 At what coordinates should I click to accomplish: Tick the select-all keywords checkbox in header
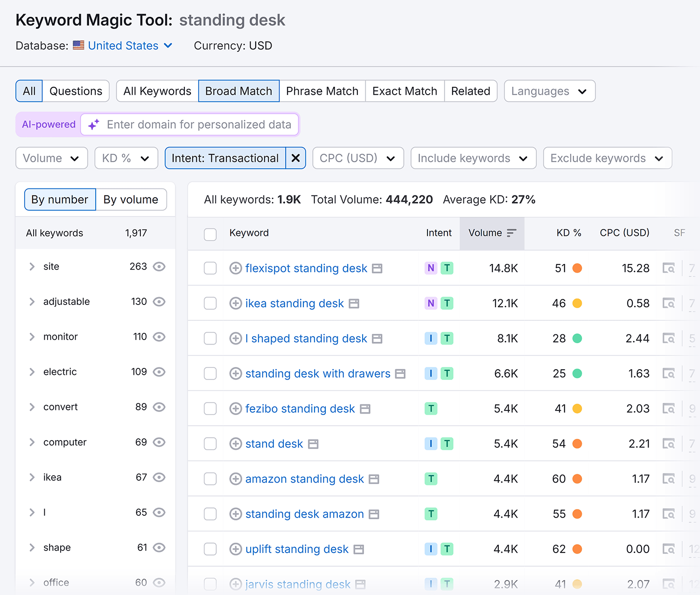pos(210,234)
